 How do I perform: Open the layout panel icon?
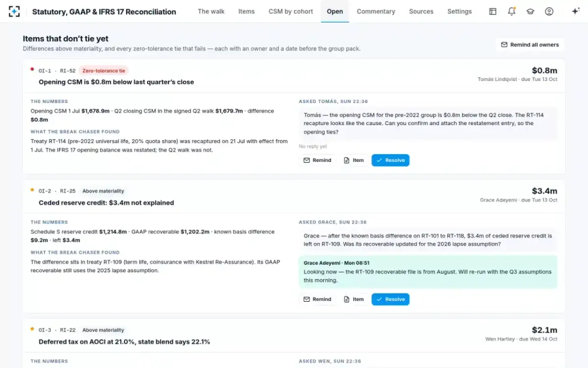[x=493, y=11]
